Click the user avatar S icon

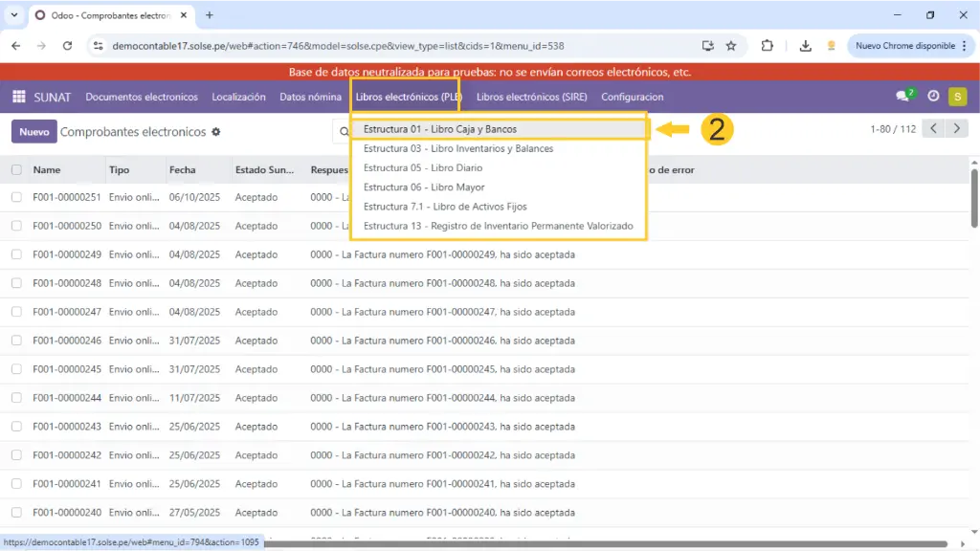pyautogui.click(x=957, y=97)
